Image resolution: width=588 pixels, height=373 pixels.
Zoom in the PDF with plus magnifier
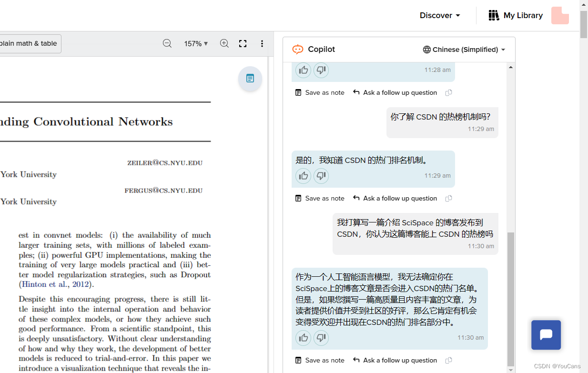point(224,43)
